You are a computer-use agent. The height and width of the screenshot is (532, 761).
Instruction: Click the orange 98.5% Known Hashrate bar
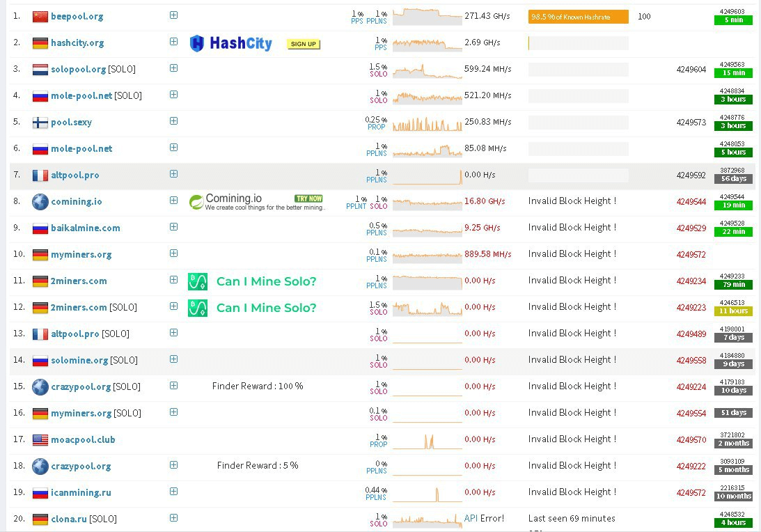(x=578, y=17)
